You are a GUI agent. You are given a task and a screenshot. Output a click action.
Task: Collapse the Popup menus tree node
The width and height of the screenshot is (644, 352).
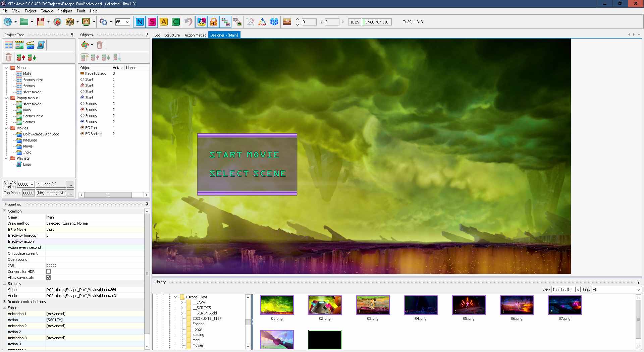click(x=6, y=98)
